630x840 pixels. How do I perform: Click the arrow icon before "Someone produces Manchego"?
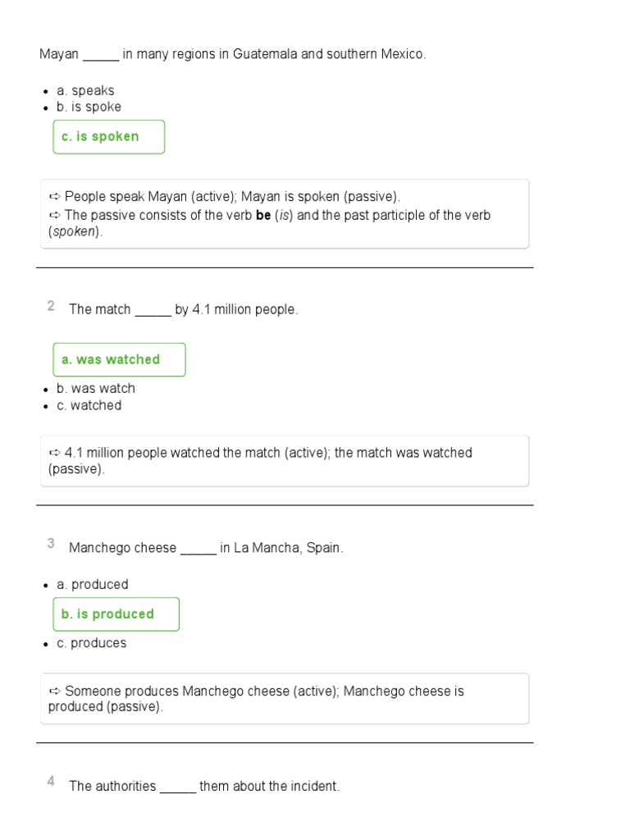tap(54, 692)
